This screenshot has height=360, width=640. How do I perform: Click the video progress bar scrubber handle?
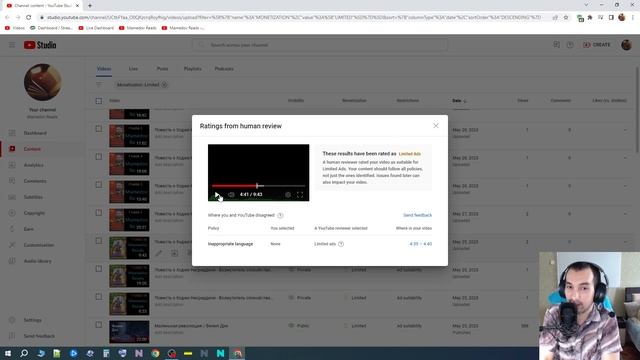[257, 186]
